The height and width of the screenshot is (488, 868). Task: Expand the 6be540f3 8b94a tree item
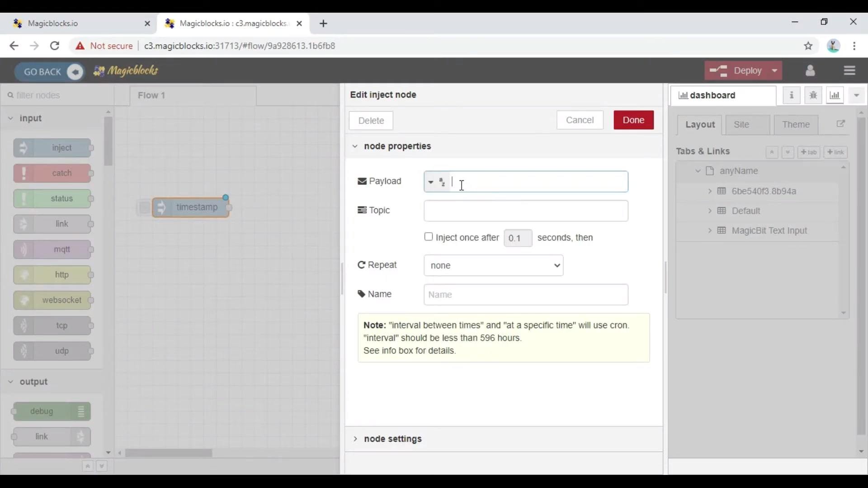710,191
